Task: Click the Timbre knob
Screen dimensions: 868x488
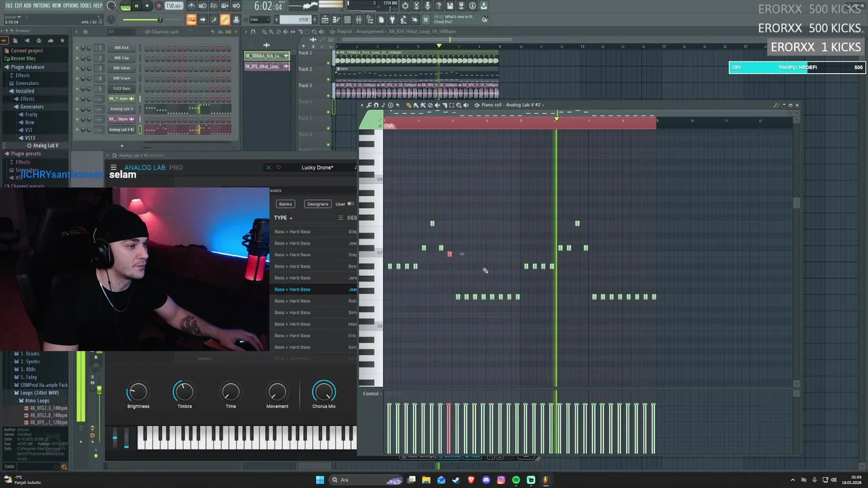Action: (184, 392)
